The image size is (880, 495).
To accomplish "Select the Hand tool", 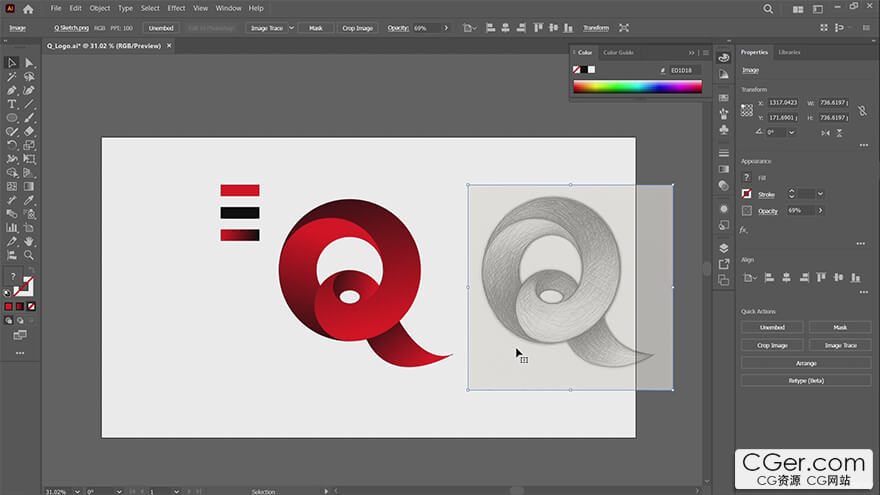I will tap(29, 241).
